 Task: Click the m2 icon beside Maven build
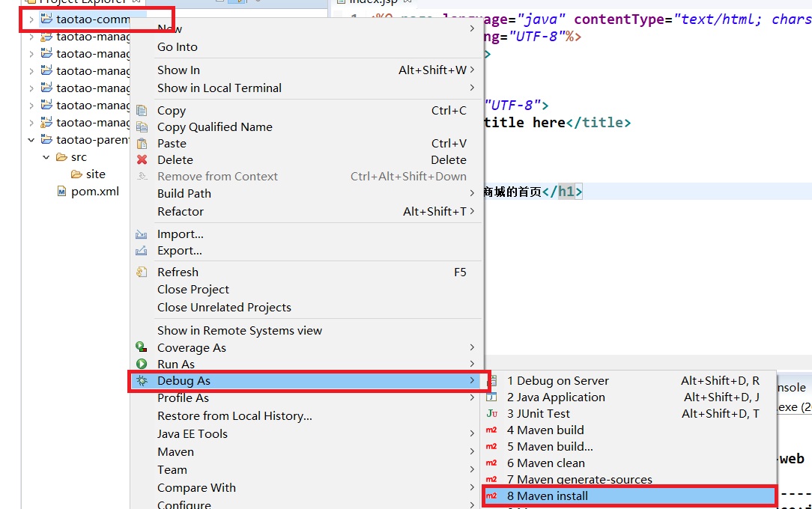[491, 430]
